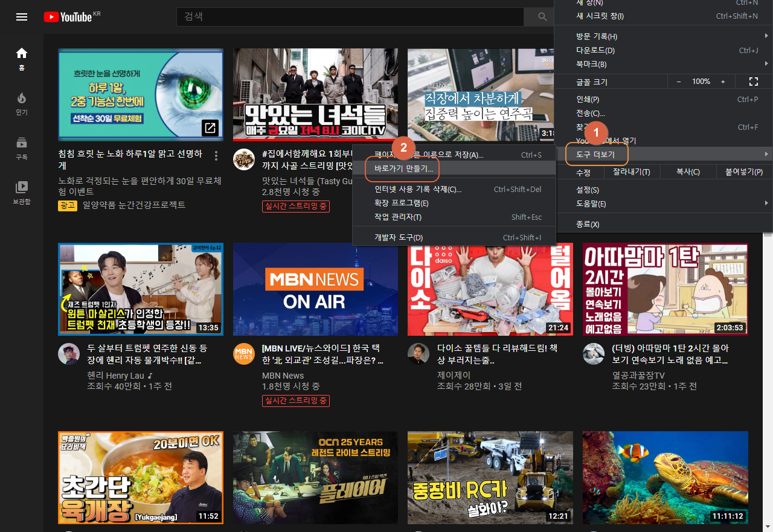Expand the 도움말(E) submenu

pyautogui.click(x=663, y=204)
